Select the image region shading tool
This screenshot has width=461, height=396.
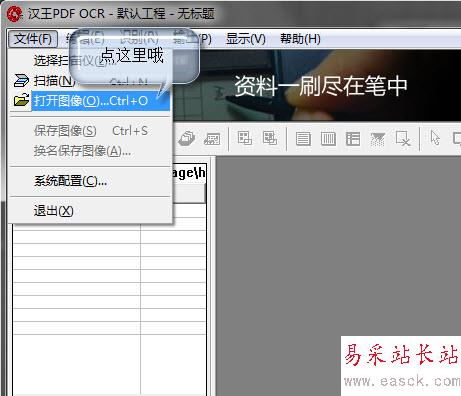coord(378,139)
